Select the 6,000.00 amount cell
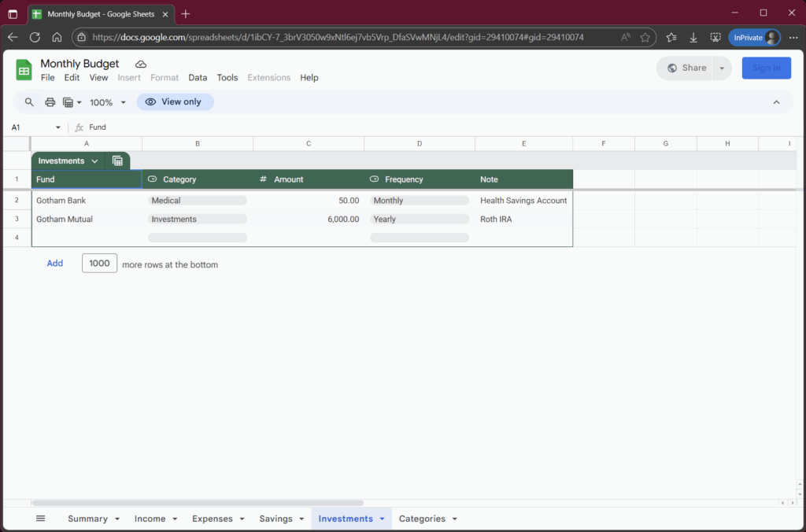Viewport: 806px width, 532px height. 309,219
